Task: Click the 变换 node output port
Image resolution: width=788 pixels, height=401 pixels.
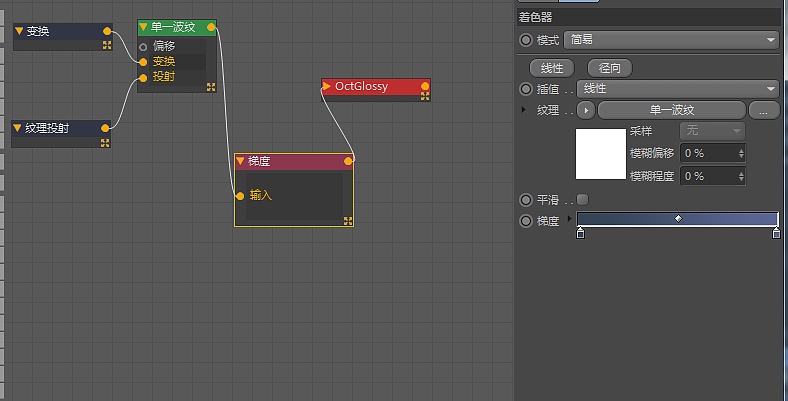Action: tap(107, 31)
